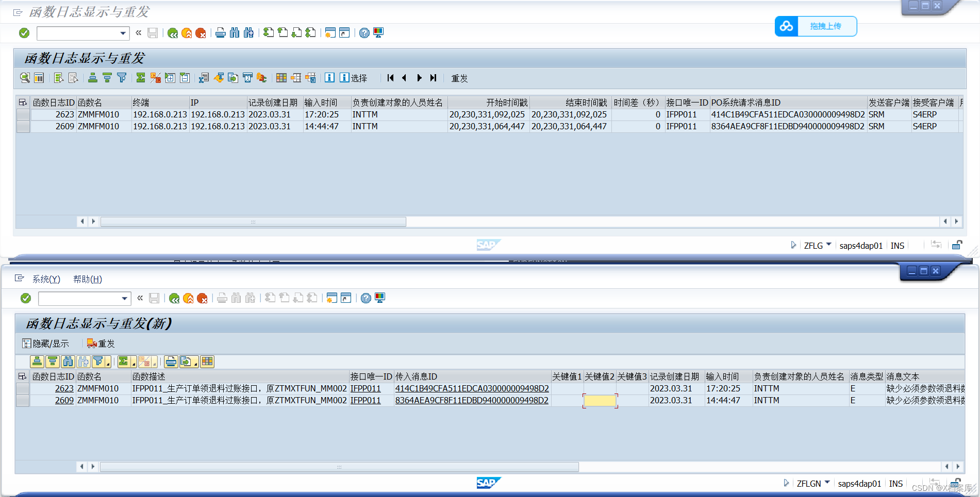980x497 pixels.
Task: Click command input field in bottom window
Action: click(x=79, y=299)
